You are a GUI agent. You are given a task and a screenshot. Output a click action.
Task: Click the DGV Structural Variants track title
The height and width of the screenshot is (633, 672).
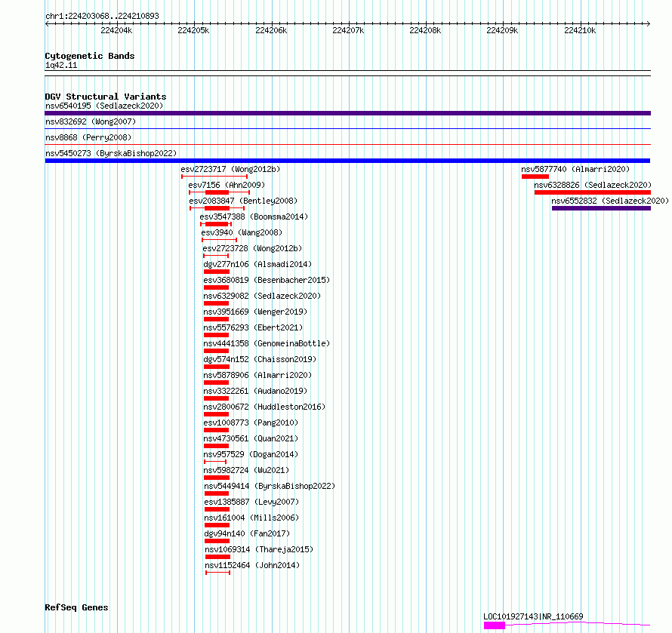[x=106, y=97]
